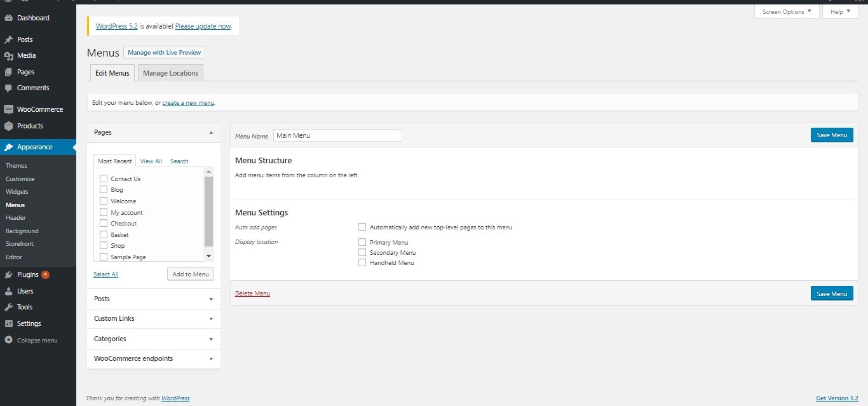
Task: Click the Save Menu button
Action: point(831,135)
